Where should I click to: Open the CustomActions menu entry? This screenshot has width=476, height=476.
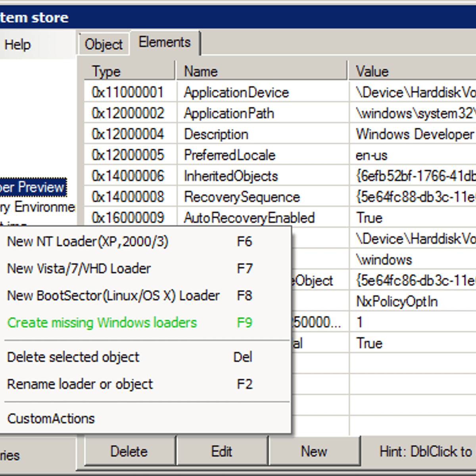tap(51, 418)
